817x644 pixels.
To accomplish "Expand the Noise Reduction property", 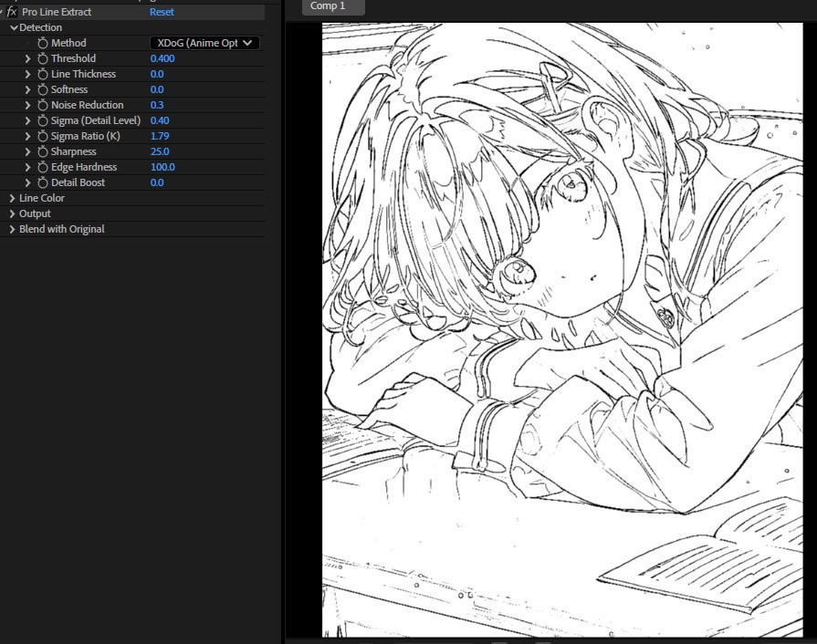I will pos(27,105).
